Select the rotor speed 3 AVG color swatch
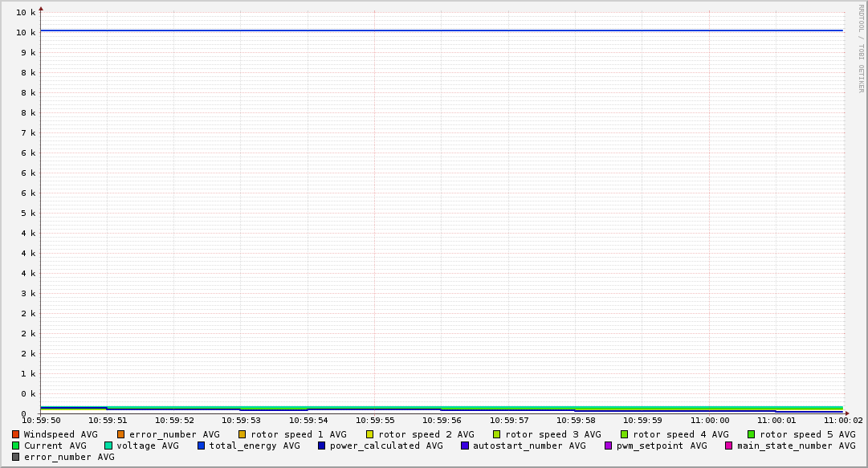868x468 pixels. point(497,434)
